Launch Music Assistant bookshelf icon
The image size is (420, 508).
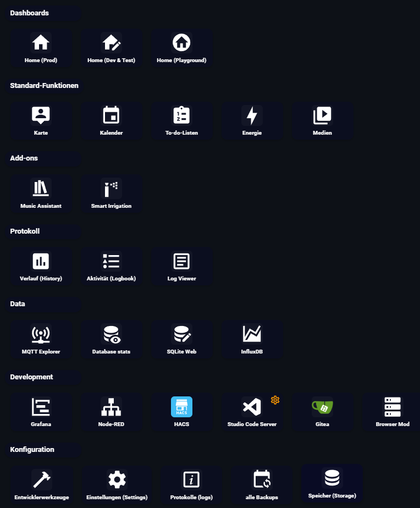click(41, 188)
